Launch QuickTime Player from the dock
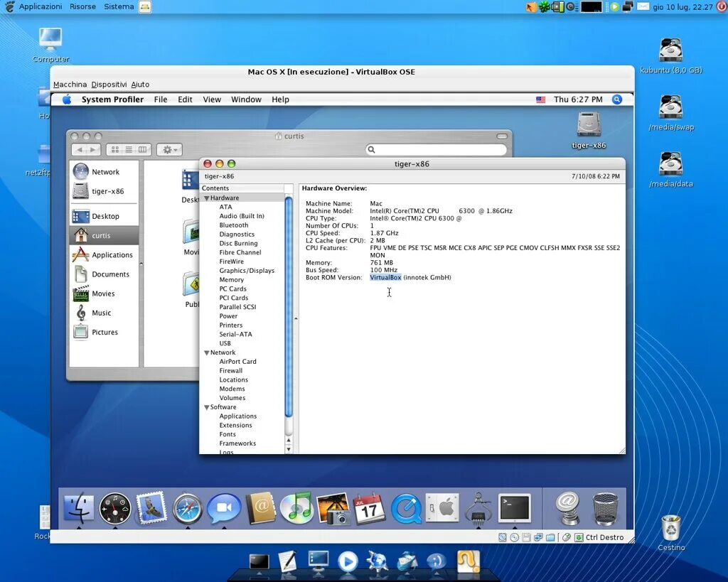728x582 pixels. (x=406, y=509)
